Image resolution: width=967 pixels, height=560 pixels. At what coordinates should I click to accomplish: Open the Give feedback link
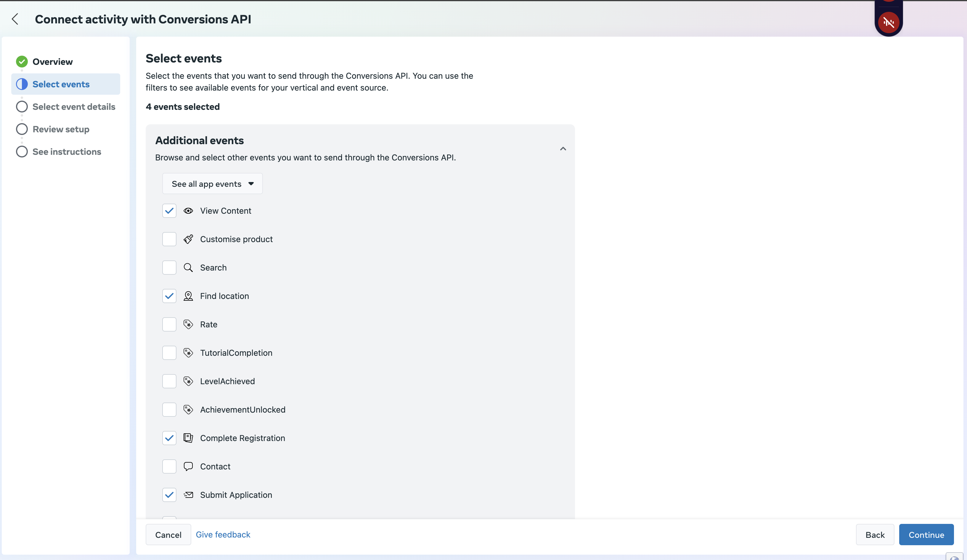coord(223,534)
